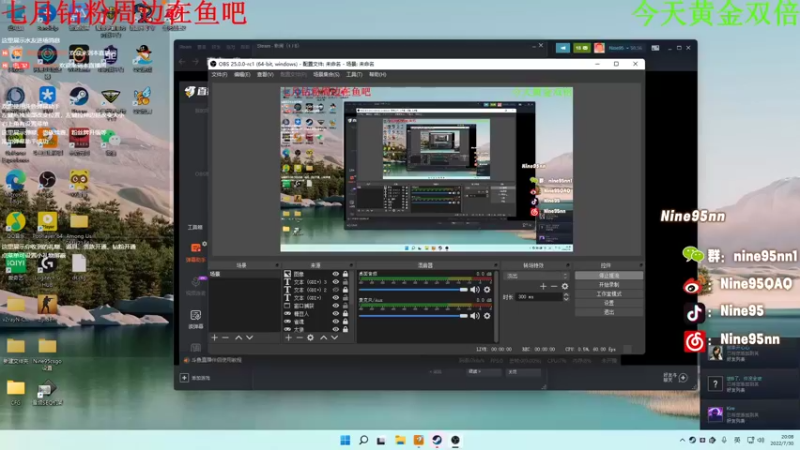Open the Steam desktop shortcut icon
Viewport: 800px width, 450px height.
click(79, 97)
